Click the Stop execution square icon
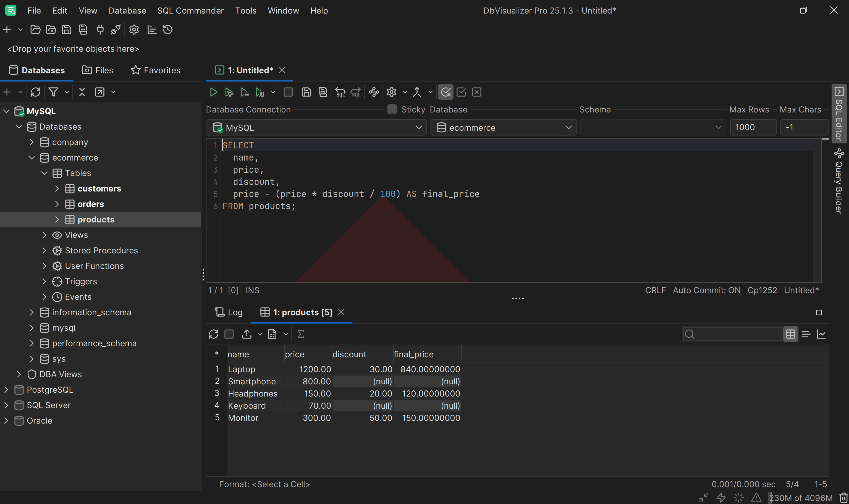The image size is (849, 504). (288, 92)
